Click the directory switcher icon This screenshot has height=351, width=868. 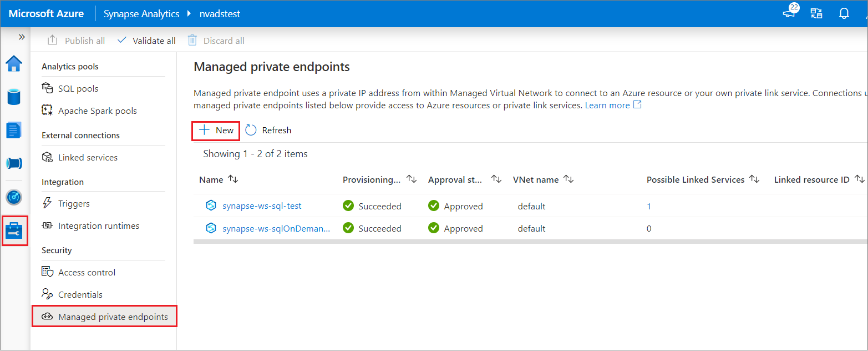point(816,13)
